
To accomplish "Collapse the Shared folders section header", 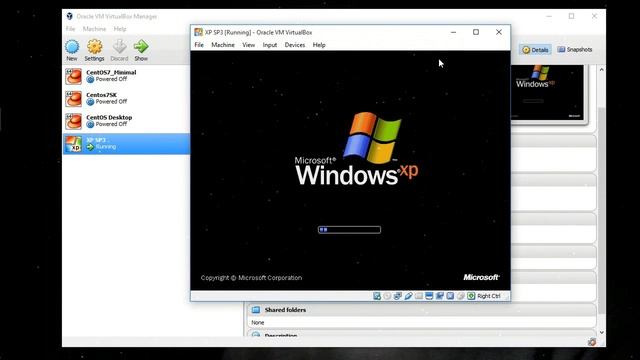I will [x=421, y=310].
